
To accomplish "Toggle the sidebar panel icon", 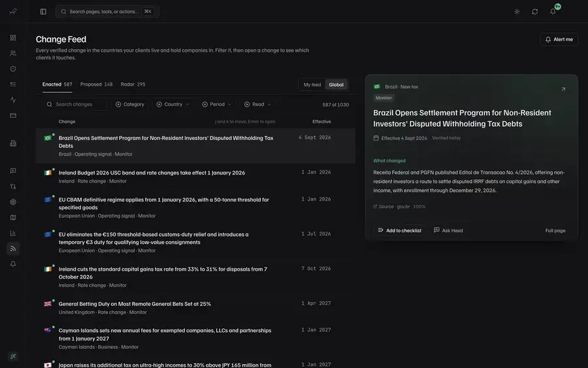I will point(43,12).
